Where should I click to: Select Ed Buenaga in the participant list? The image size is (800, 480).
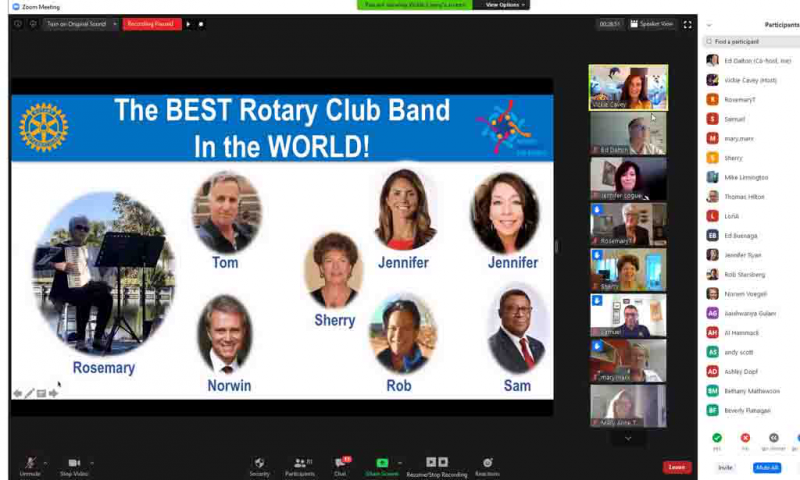[x=753, y=236]
